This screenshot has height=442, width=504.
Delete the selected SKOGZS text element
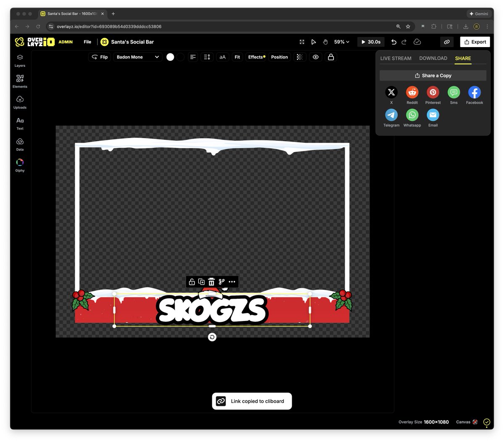[211, 282]
